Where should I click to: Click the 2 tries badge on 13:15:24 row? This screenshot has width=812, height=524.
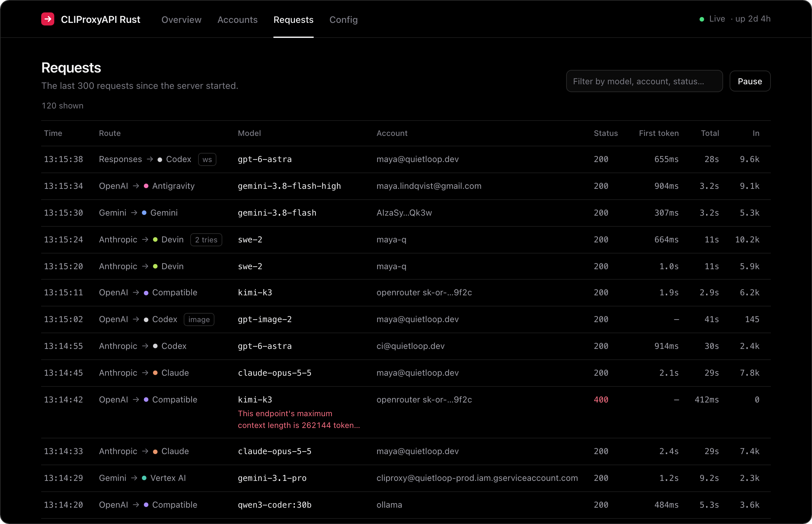[206, 240]
